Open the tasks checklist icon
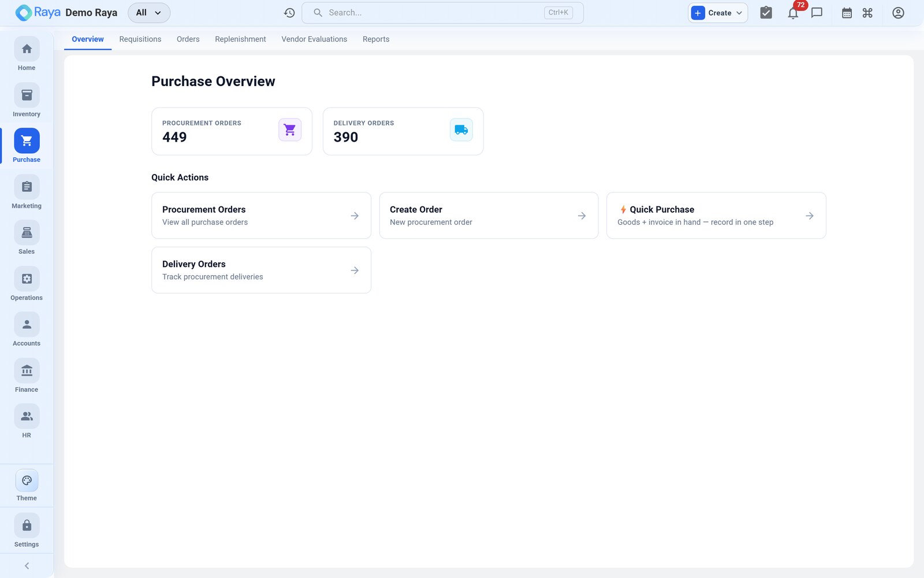Viewport: 924px width, 578px height. coord(766,13)
